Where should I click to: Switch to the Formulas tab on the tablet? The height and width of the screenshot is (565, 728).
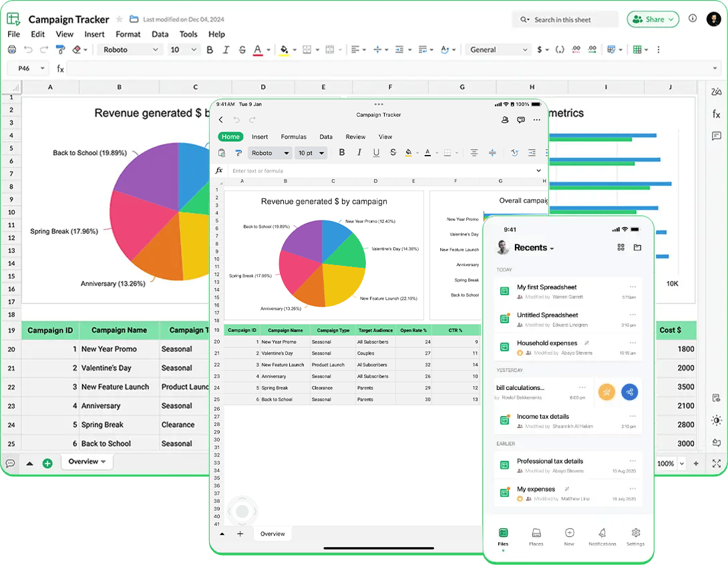point(294,136)
